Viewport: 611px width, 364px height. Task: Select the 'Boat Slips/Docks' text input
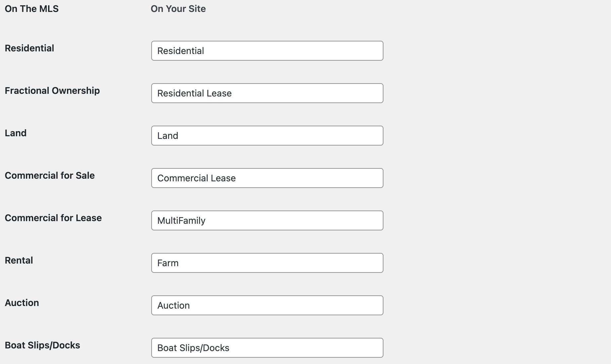point(267,348)
